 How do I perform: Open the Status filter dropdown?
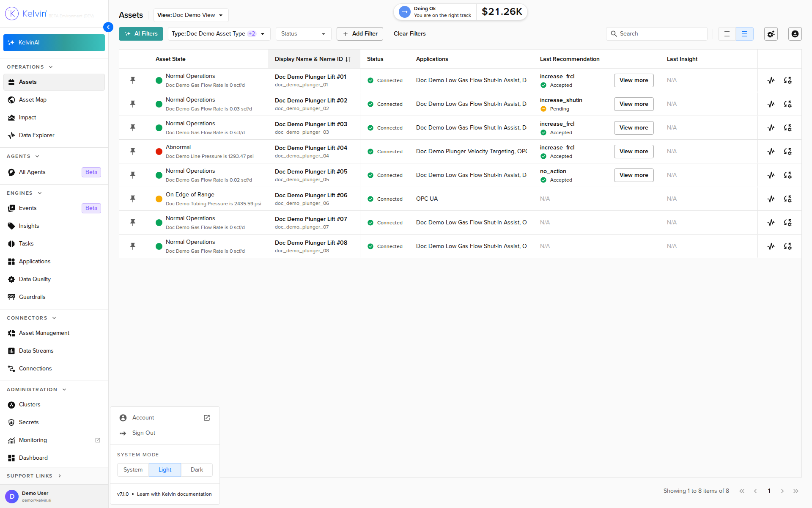point(303,34)
